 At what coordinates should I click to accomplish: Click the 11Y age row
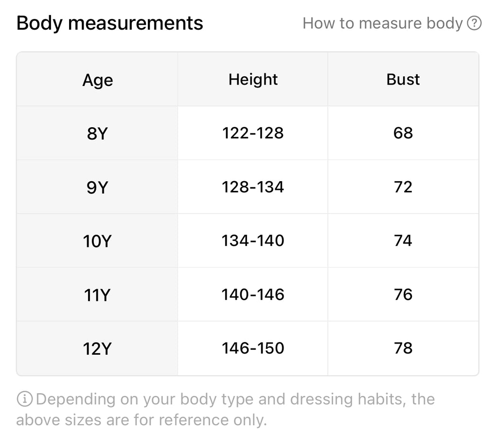coord(97,295)
